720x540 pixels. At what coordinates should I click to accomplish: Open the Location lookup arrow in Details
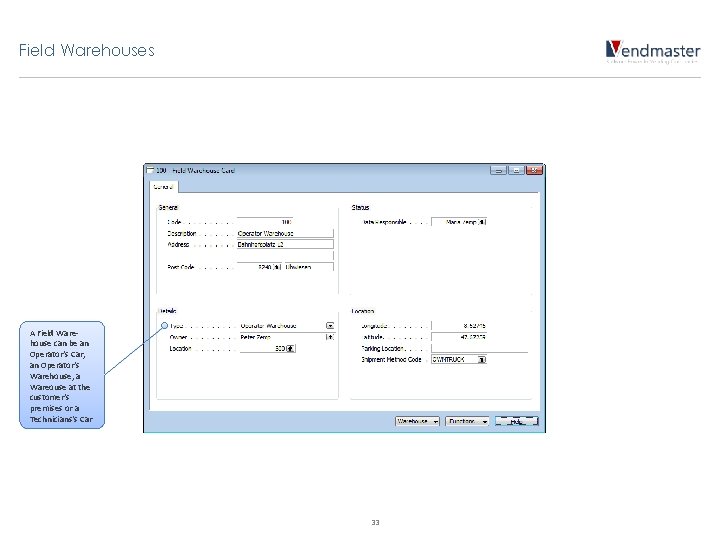tap(291, 349)
